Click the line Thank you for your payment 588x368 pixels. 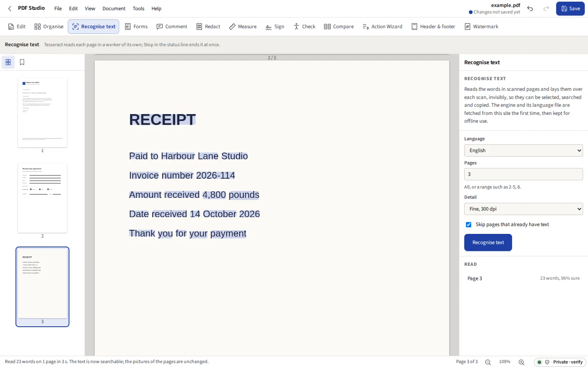[187, 233]
